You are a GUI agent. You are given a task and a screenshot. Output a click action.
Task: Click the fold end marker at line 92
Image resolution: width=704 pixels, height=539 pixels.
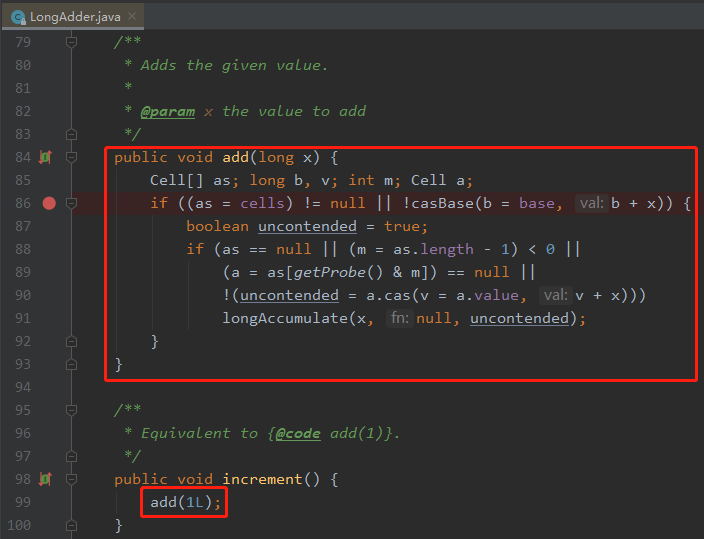pyautogui.click(x=71, y=341)
